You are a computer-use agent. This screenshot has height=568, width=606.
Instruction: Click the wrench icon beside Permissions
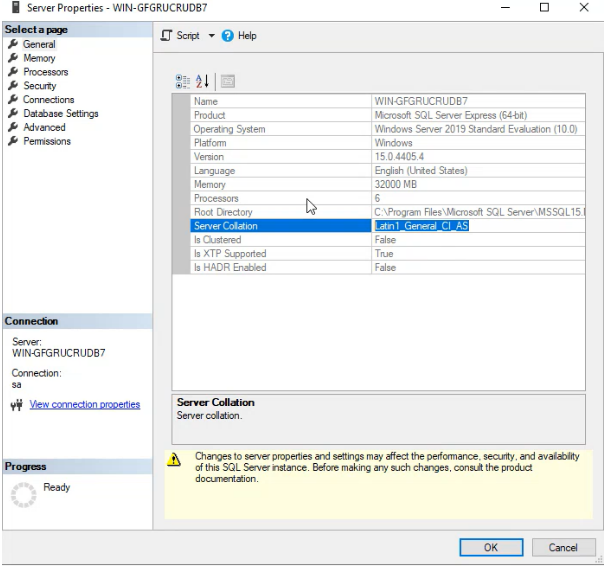pos(13,141)
